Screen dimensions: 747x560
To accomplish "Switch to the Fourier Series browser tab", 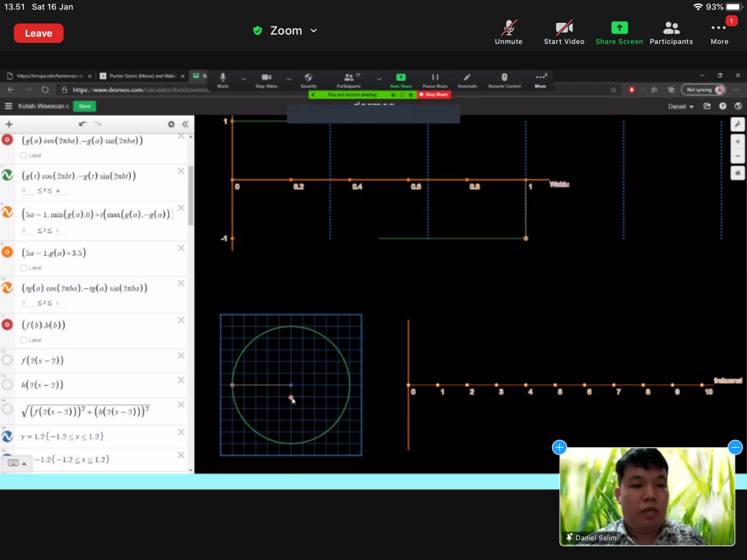I will (140, 76).
